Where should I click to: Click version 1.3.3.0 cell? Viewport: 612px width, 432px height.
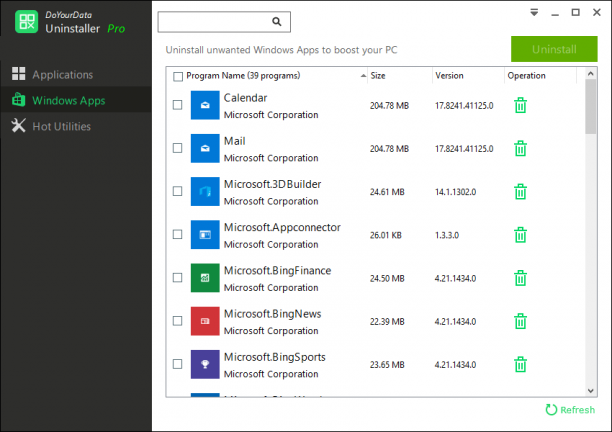[447, 235]
